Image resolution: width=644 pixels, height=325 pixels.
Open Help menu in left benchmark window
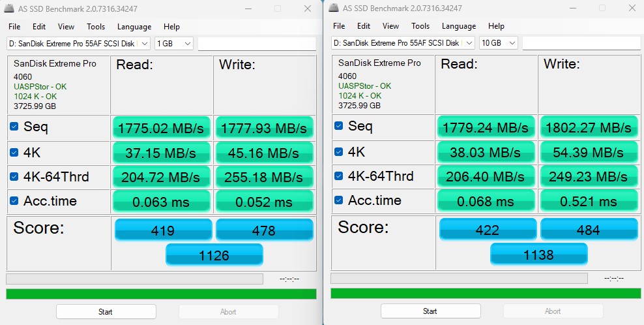point(171,27)
